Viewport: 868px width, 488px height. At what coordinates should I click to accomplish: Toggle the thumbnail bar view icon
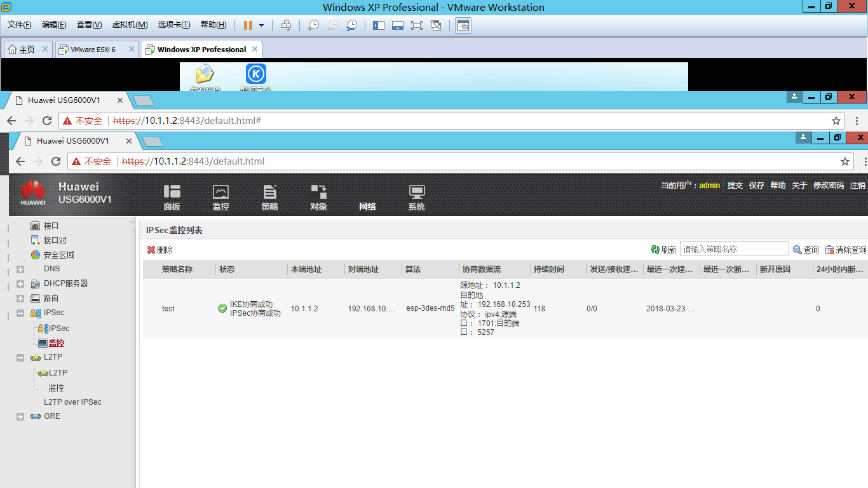398,25
